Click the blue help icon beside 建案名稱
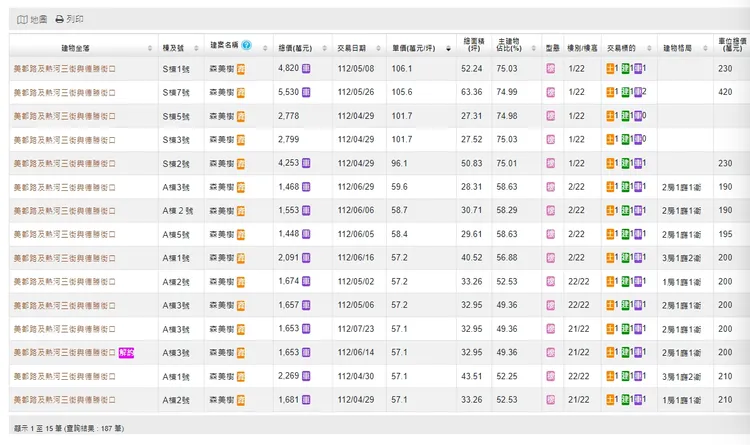 tap(246, 46)
